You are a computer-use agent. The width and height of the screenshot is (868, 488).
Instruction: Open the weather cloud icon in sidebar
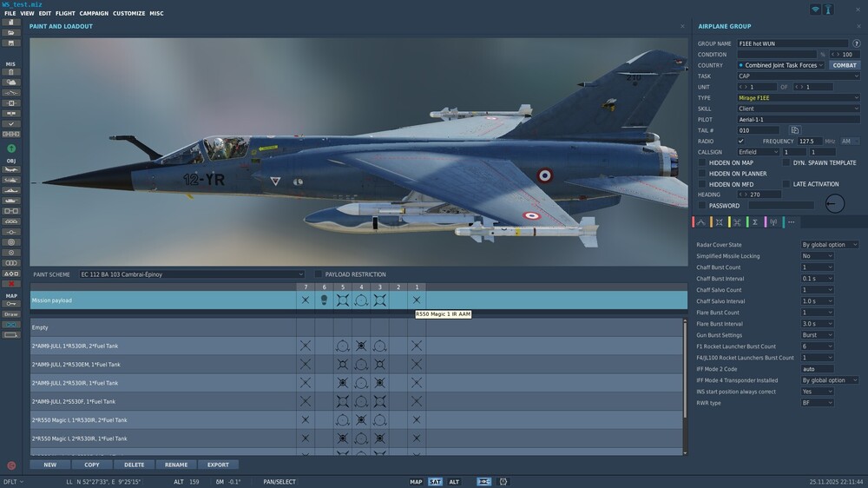click(11, 82)
